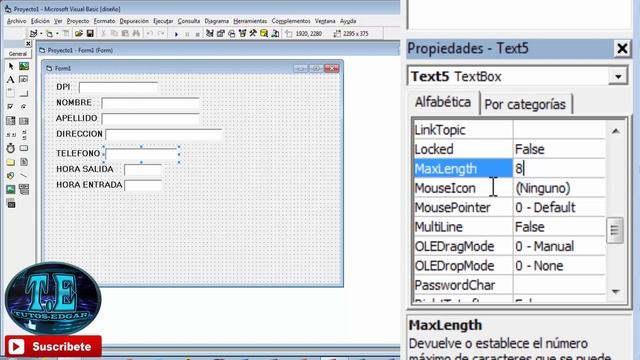The width and height of the screenshot is (640, 360).
Task: Open the Add Form dropdown arrow
Action: coord(57,34)
